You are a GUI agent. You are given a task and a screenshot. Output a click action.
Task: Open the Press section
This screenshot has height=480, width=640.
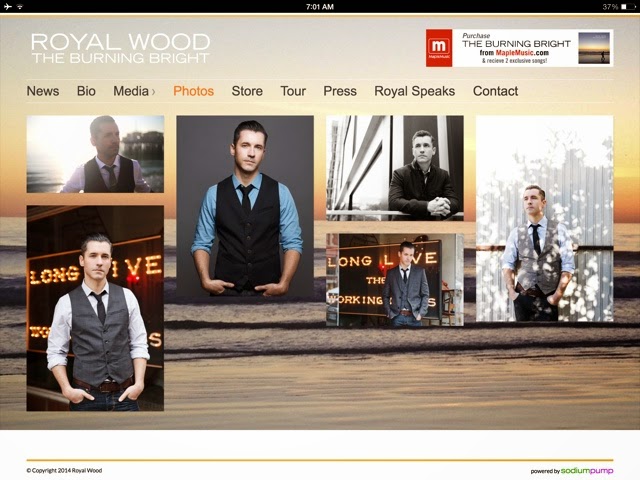(340, 91)
